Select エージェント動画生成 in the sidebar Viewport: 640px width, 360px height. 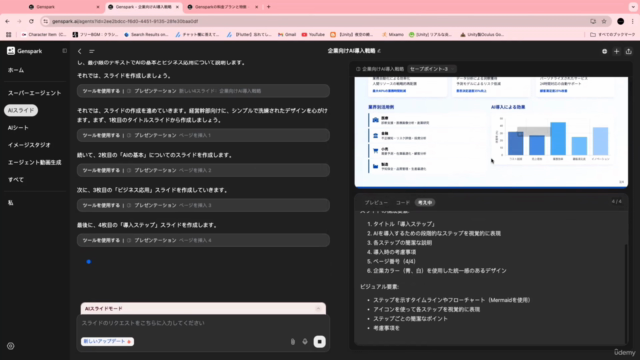tap(34, 162)
